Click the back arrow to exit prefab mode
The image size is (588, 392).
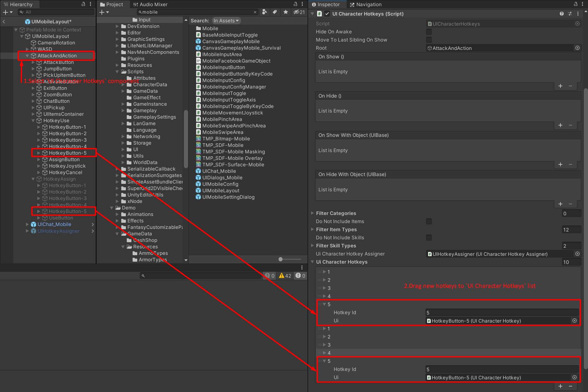[4, 21]
